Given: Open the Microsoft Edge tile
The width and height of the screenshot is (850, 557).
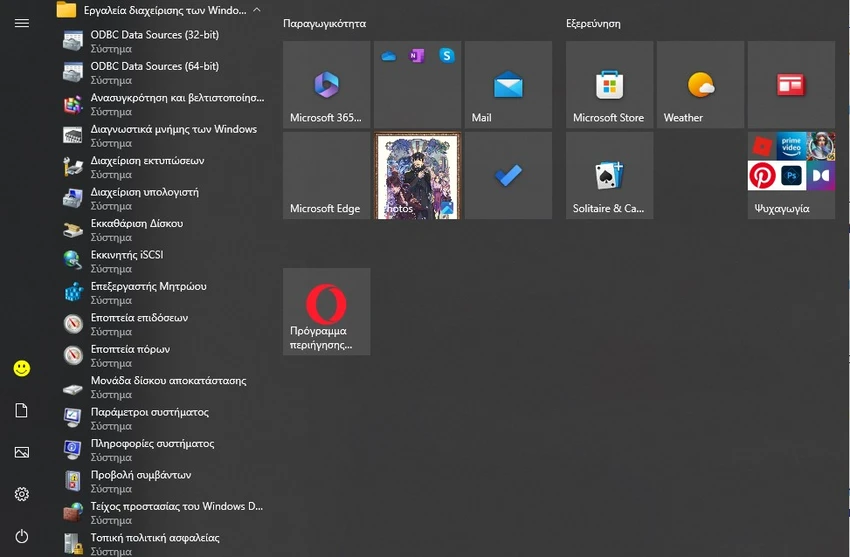Looking at the screenshot, I should coord(326,176).
